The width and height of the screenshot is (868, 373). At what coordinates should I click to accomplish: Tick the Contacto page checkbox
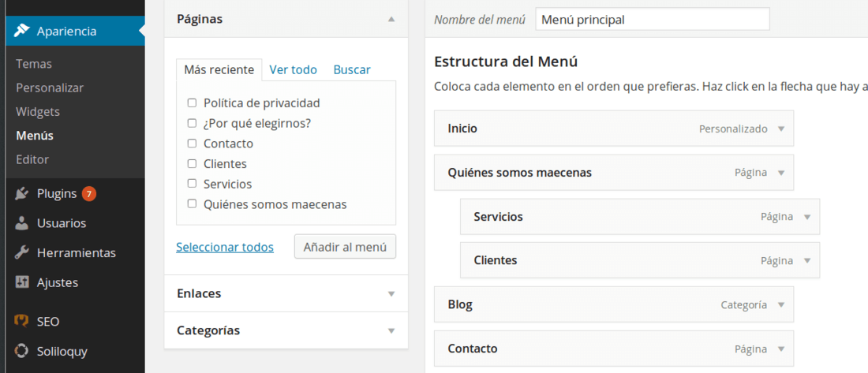tap(192, 144)
